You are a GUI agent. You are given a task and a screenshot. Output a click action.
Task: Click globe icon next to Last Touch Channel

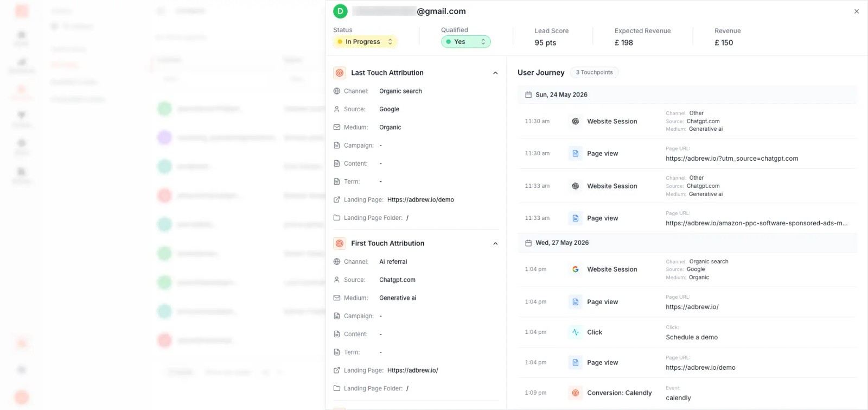(x=337, y=91)
